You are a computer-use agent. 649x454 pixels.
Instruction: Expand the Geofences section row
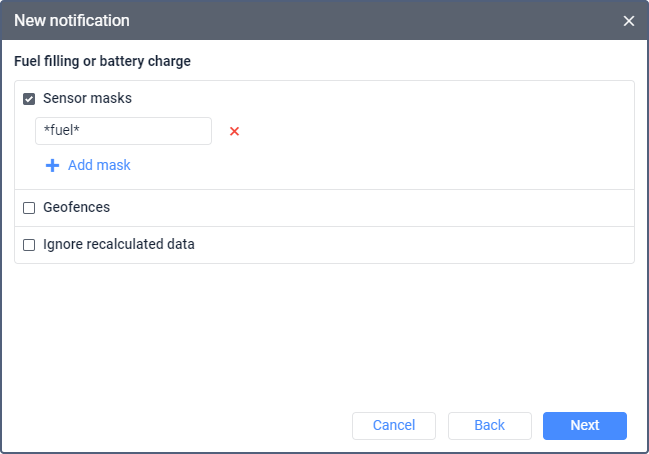[x=400, y=208]
